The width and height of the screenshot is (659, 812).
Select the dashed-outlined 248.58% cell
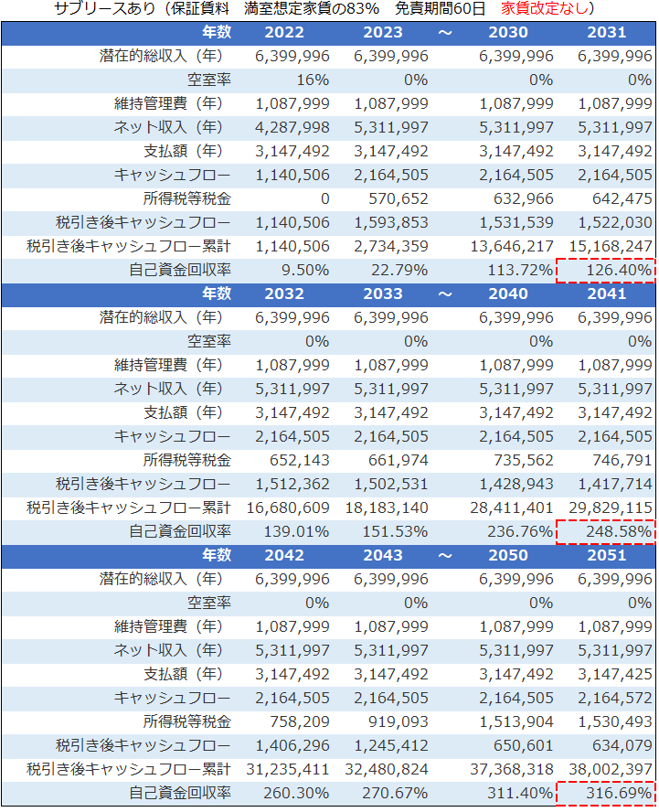click(x=607, y=532)
